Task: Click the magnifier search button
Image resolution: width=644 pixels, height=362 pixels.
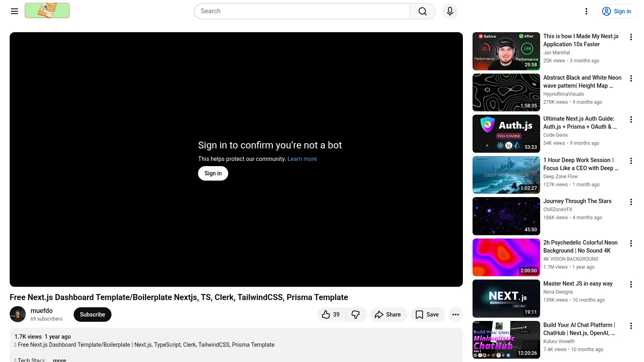Action: coord(423,11)
